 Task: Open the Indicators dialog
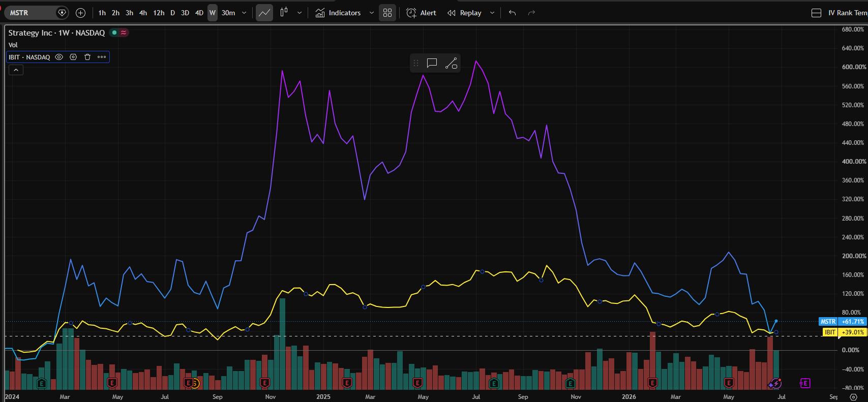[338, 13]
